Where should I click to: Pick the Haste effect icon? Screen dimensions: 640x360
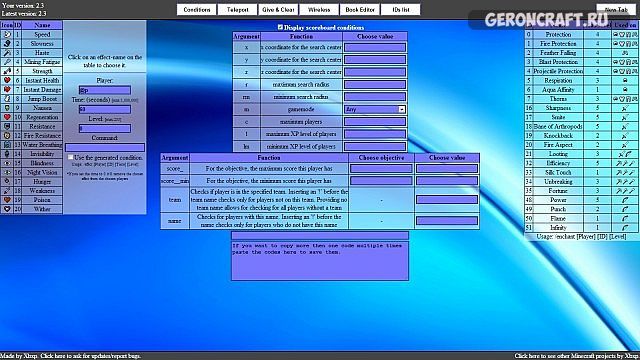pos(7,53)
